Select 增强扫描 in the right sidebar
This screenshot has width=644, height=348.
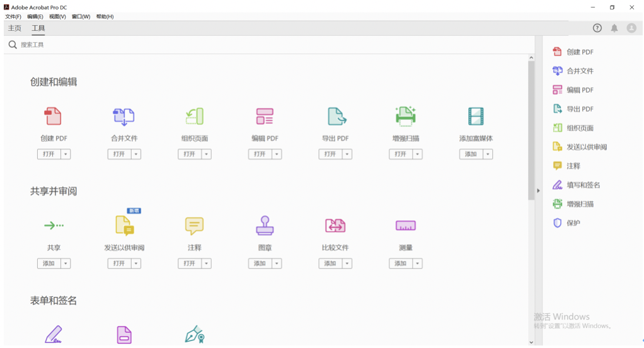point(573,204)
